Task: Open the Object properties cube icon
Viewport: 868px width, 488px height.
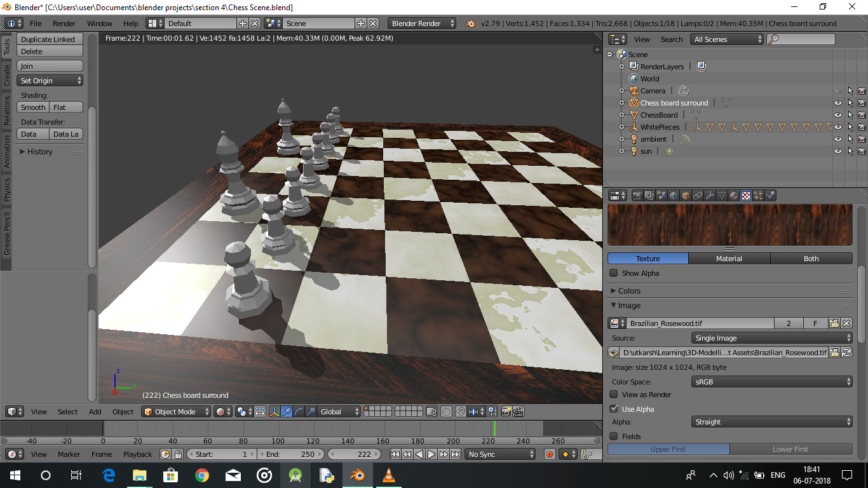Action: pyautogui.click(x=686, y=196)
